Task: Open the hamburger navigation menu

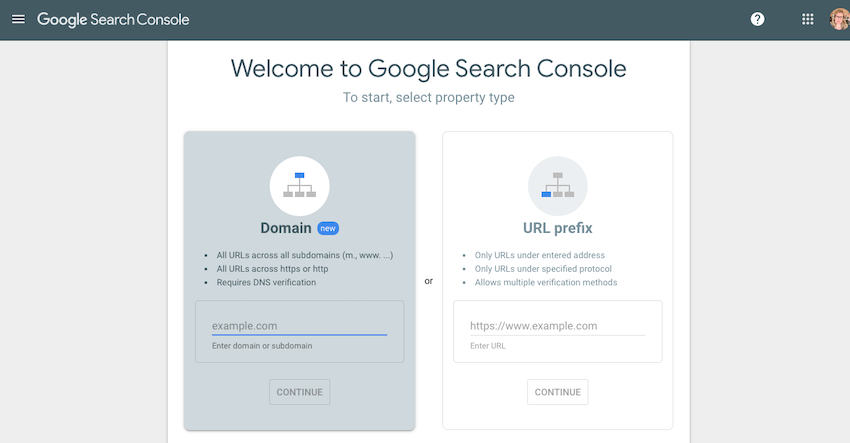Action: coord(18,20)
